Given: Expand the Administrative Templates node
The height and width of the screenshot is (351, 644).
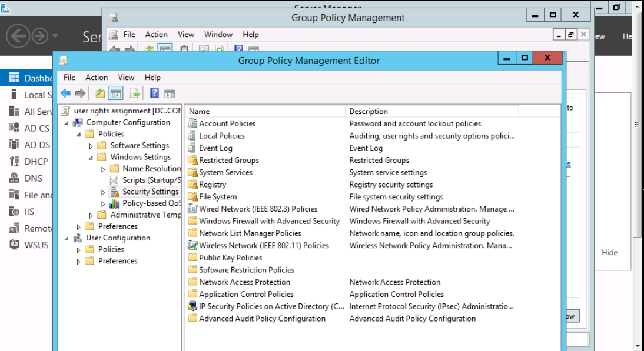Looking at the screenshot, I should pos(91,215).
